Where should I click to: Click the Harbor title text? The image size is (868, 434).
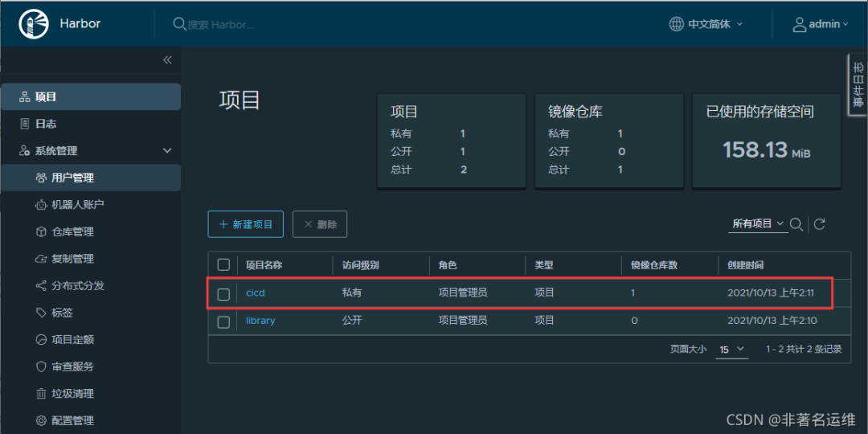[x=80, y=24]
